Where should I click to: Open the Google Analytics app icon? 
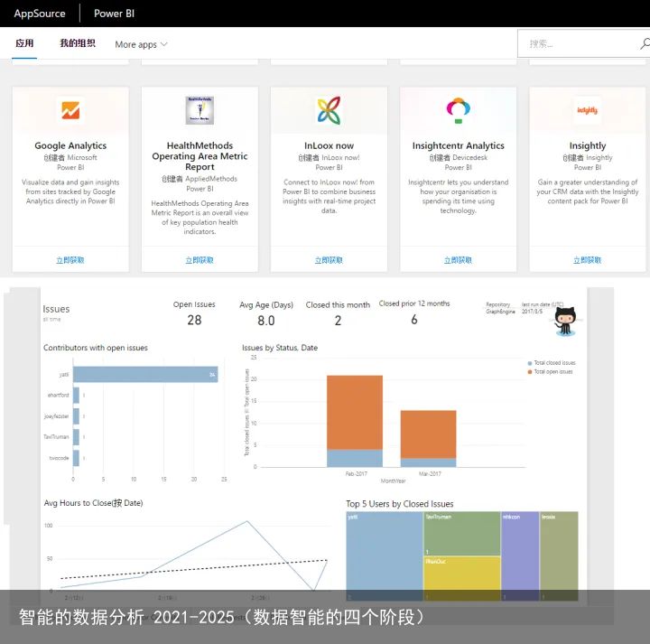click(x=70, y=110)
